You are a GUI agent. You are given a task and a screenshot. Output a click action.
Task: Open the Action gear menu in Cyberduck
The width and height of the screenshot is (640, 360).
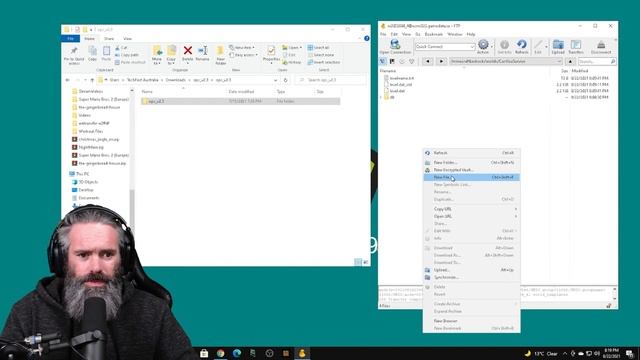coord(483,47)
